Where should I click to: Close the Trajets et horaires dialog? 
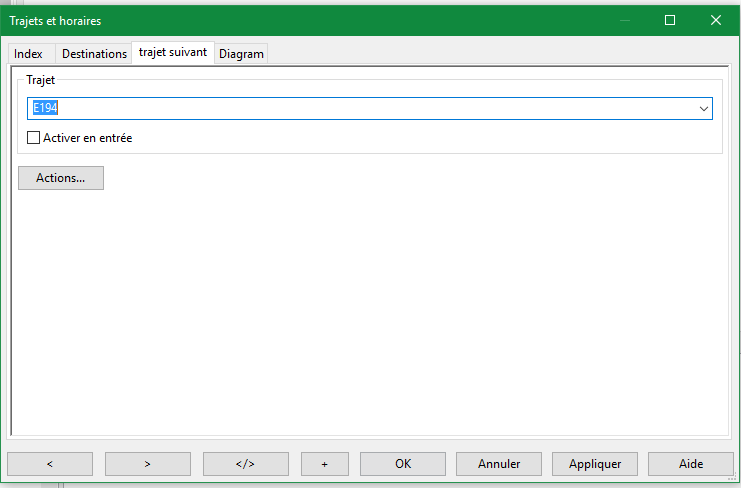(716, 20)
